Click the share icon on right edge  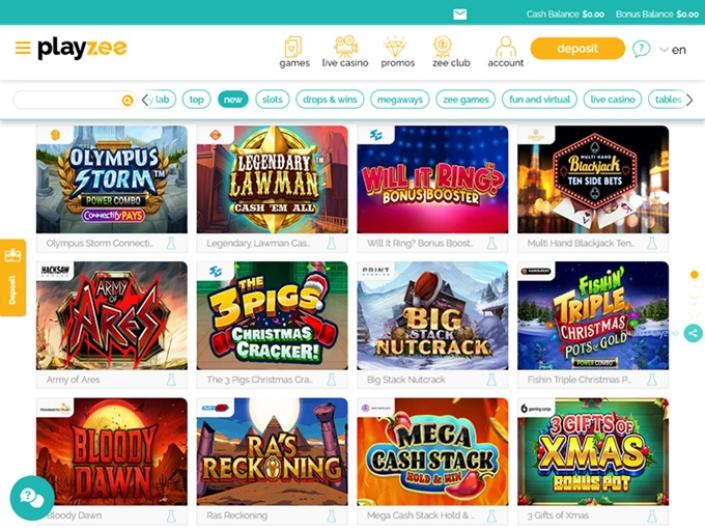(693, 333)
